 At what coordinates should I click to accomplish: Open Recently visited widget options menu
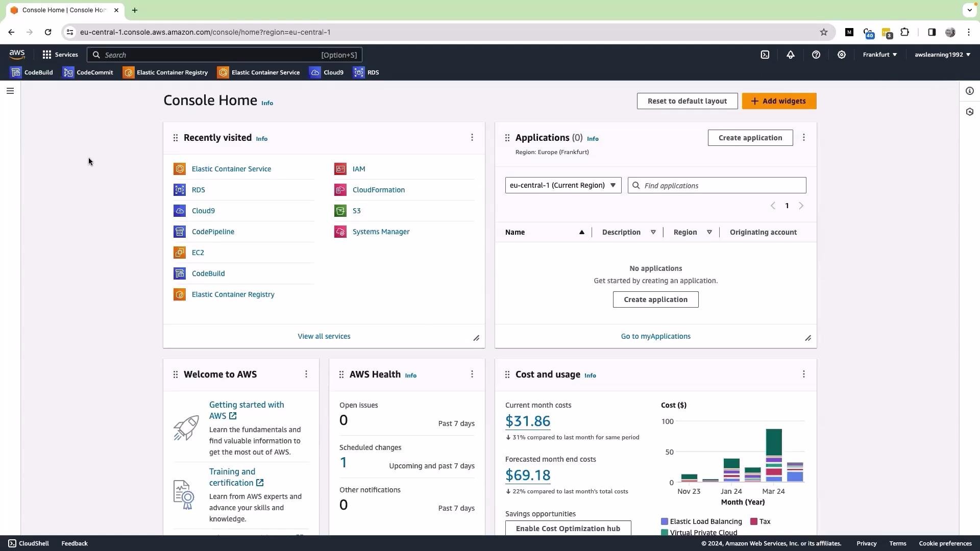[472, 138]
